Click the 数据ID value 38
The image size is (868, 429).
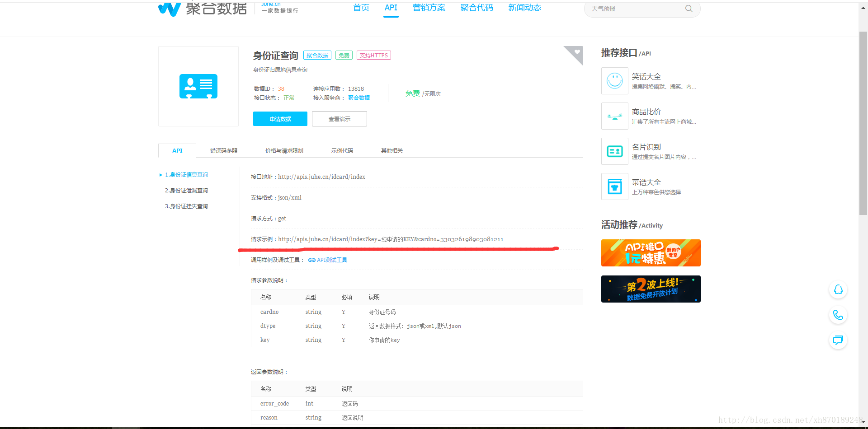coord(281,89)
